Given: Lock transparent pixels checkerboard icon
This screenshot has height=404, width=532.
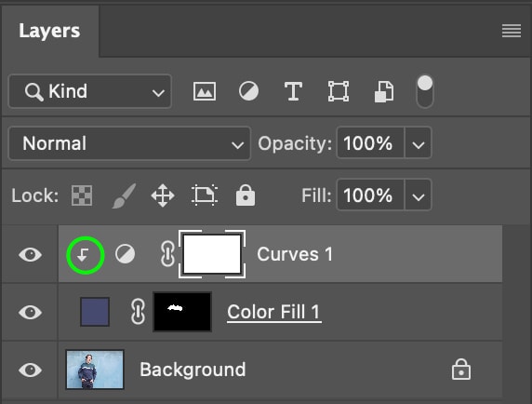Looking at the screenshot, I should pos(82,195).
